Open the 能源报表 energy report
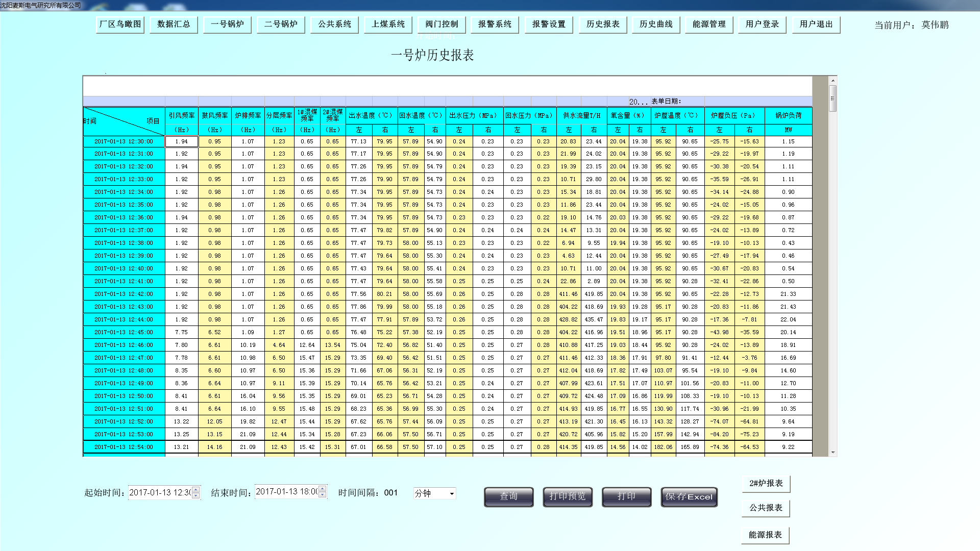Screen dimensions: 980x551 (765, 535)
